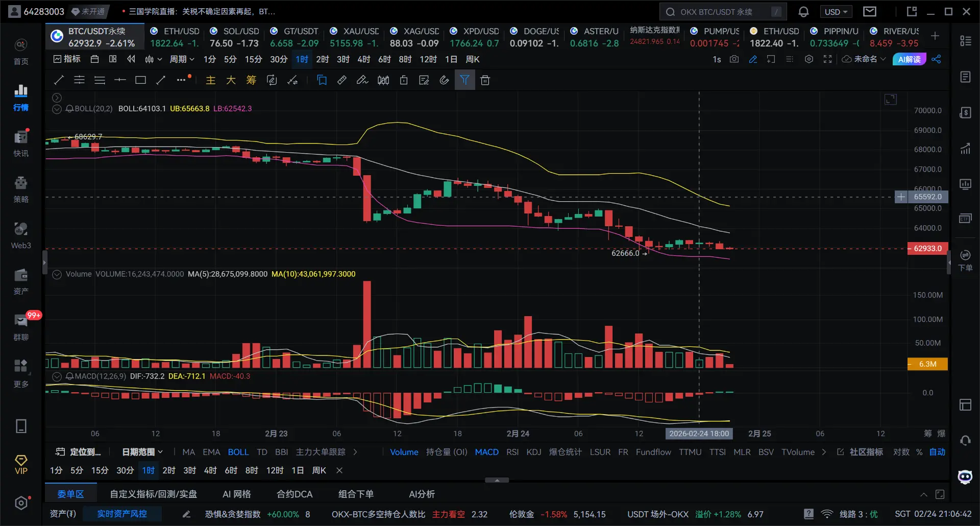Image resolution: width=980 pixels, height=526 pixels.
Task: Toggle the BOLL indicator in the bottom indicator bar
Action: pyautogui.click(x=238, y=452)
